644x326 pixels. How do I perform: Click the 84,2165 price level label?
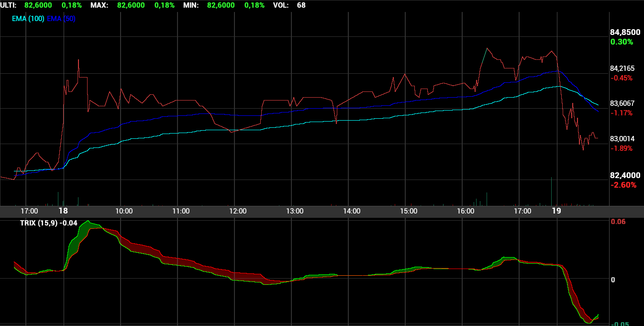coord(622,68)
